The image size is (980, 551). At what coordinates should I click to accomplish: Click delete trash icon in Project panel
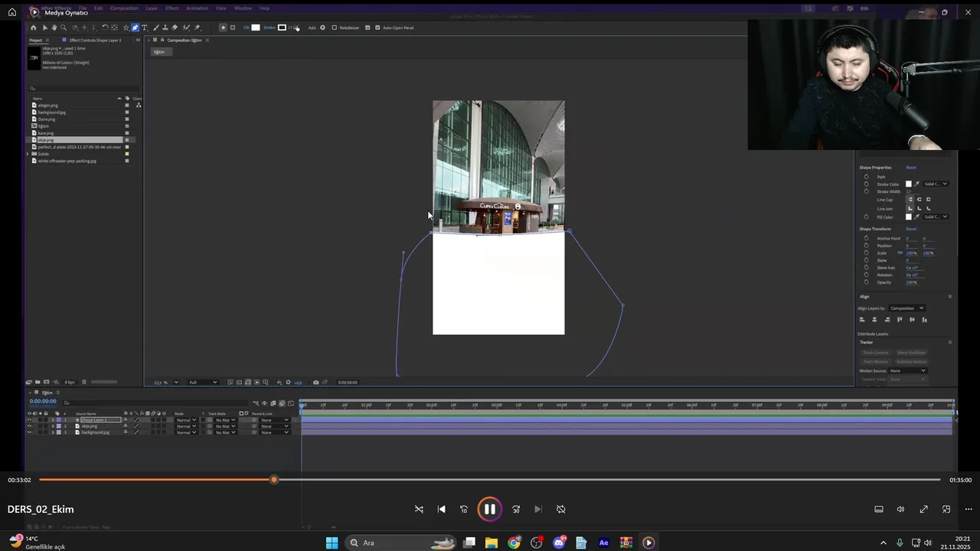click(x=84, y=382)
